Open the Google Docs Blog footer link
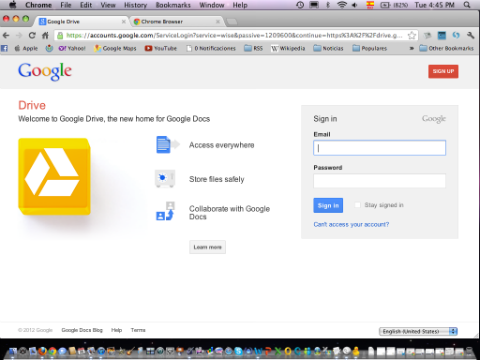The width and height of the screenshot is (480, 360). [82, 330]
